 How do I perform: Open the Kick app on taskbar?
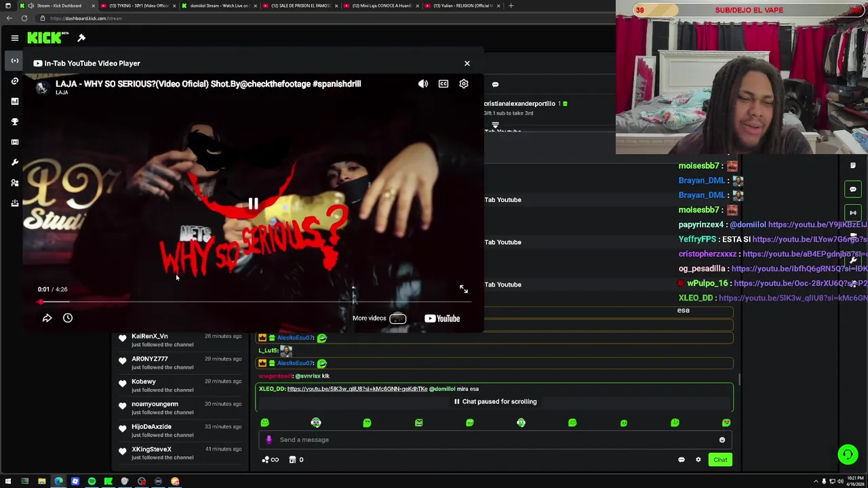pyautogui.click(x=108, y=481)
